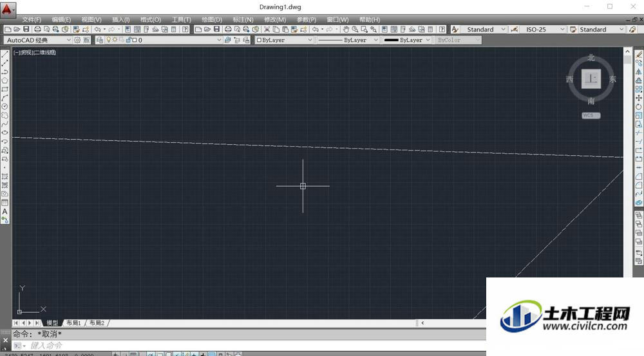Image resolution: width=644 pixels, height=356 pixels.
Task: Click the vertical scrollbar up arrow
Action: coord(627,52)
